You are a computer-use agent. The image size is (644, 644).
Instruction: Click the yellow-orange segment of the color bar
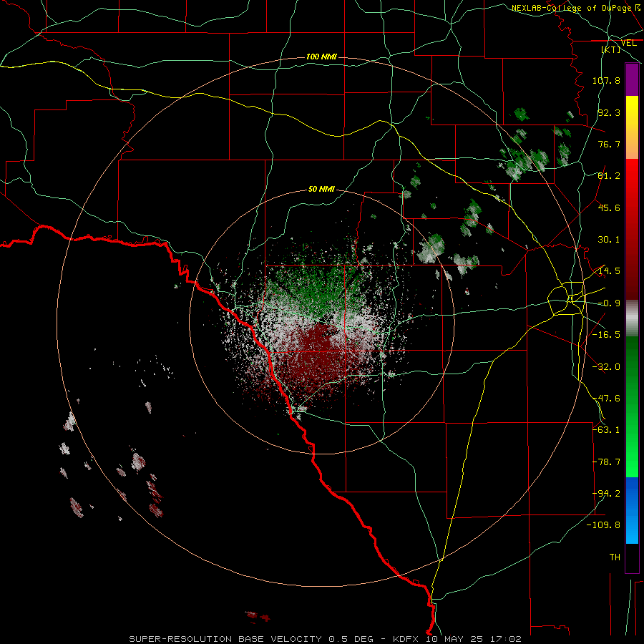(x=632, y=127)
